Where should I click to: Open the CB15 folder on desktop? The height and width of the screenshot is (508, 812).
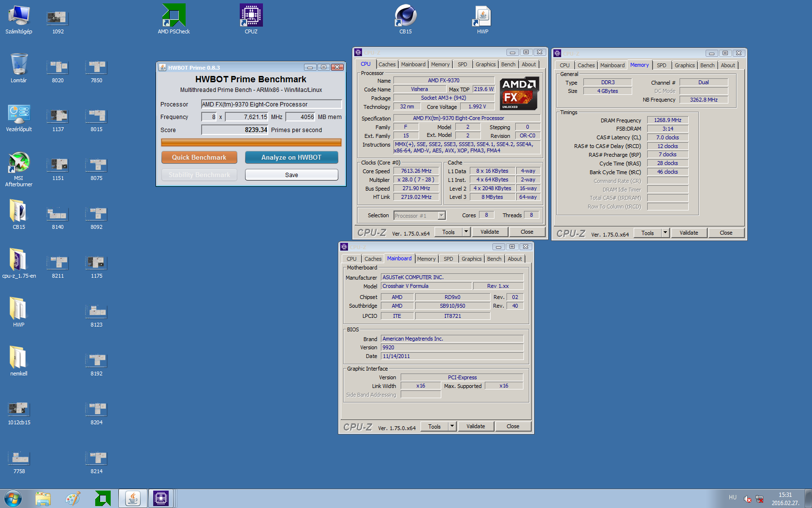pos(19,215)
